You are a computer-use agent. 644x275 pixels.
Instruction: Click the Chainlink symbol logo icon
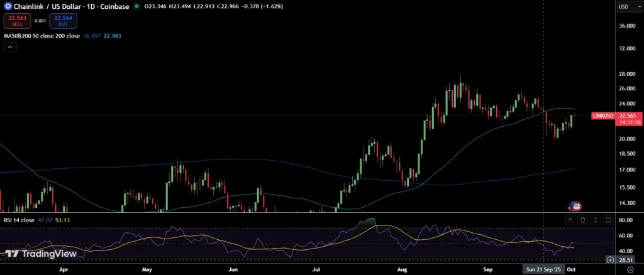[8, 6]
